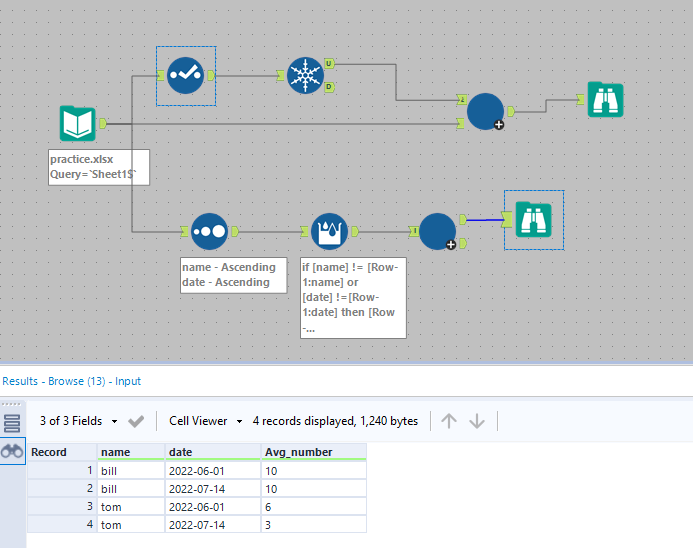Viewport: 693px width, 548px height.
Task: Open the lower Browse binoculars tool
Action: tap(533, 220)
